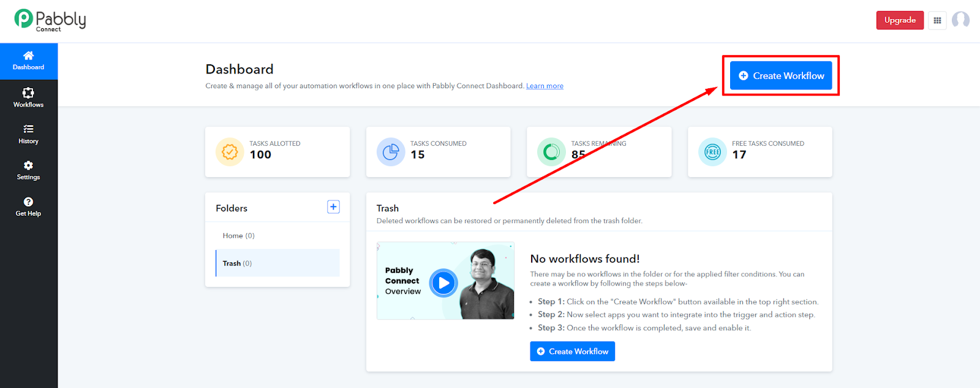Follow the Learn more link
Viewport: 980px width, 388px height.
pyautogui.click(x=545, y=86)
